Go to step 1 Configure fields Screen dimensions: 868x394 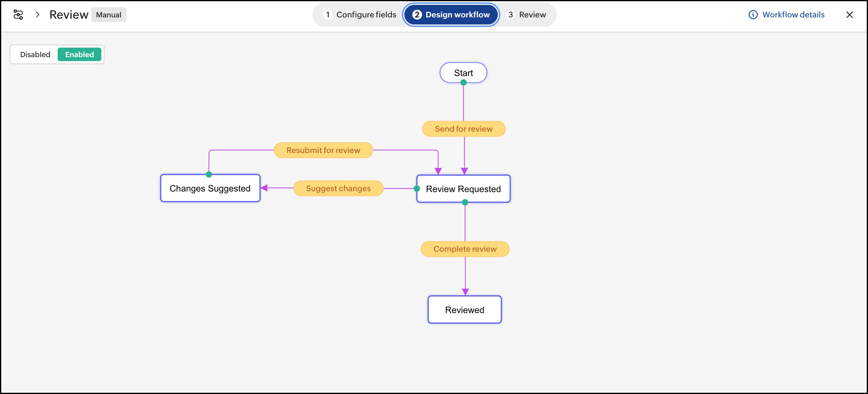click(360, 14)
